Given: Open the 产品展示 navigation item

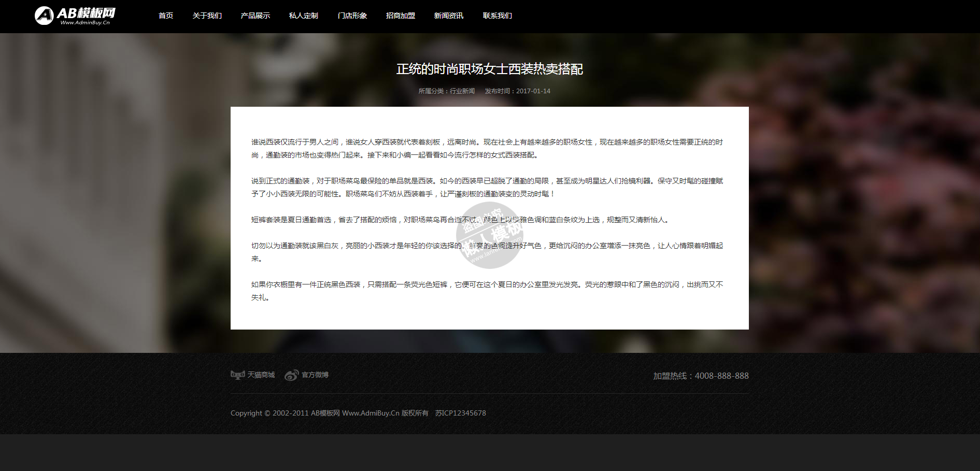Looking at the screenshot, I should 255,16.
